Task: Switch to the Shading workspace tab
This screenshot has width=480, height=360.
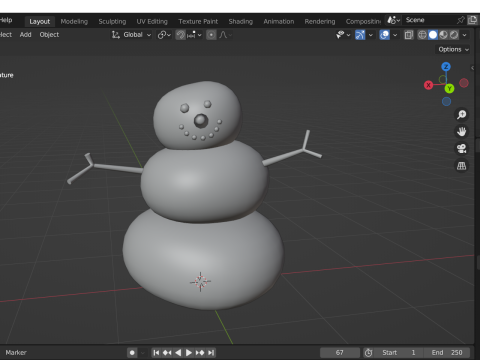Action: [x=241, y=22]
